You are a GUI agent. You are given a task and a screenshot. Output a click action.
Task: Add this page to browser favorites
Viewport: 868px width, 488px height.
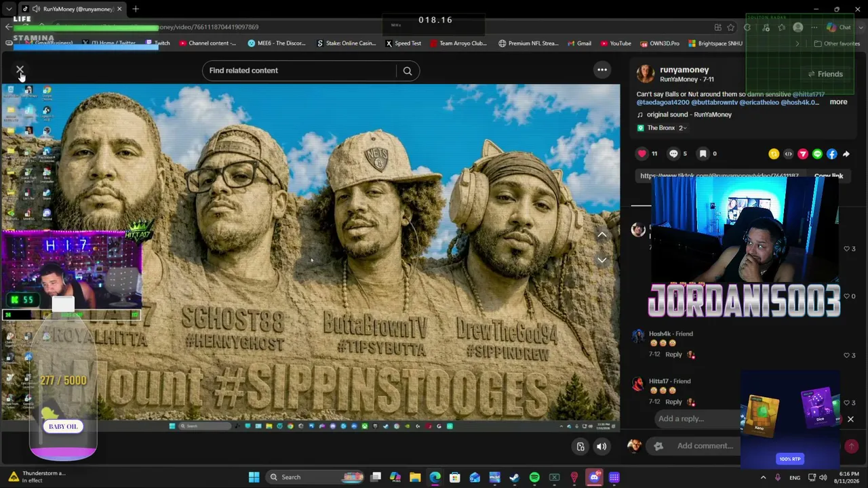point(730,27)
